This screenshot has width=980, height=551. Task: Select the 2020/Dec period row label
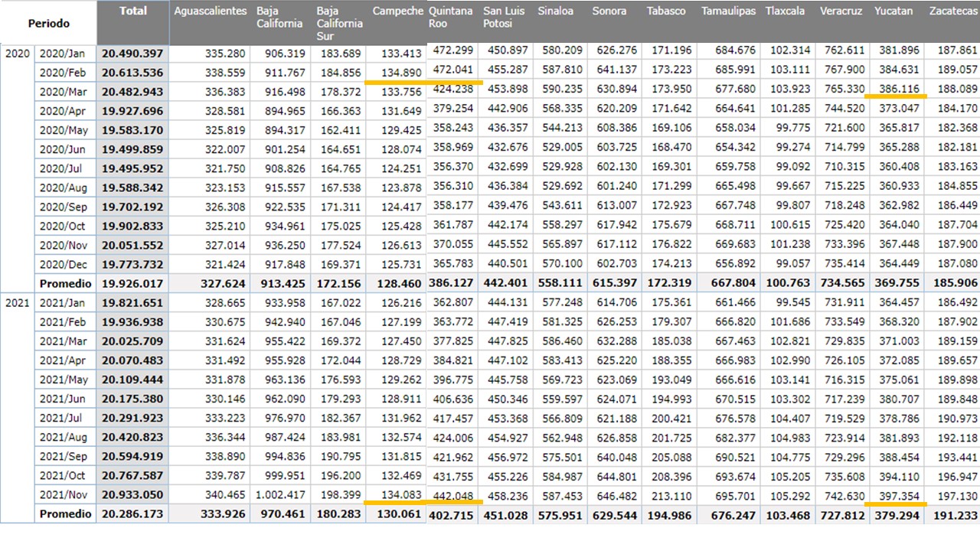tap(64, 264)
